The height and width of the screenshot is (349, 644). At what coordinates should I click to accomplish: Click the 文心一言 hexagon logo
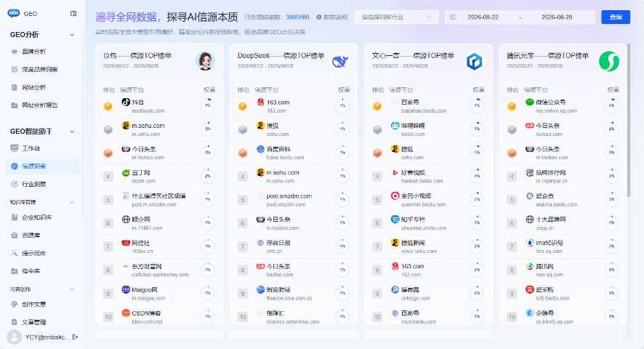coord(475,61)
